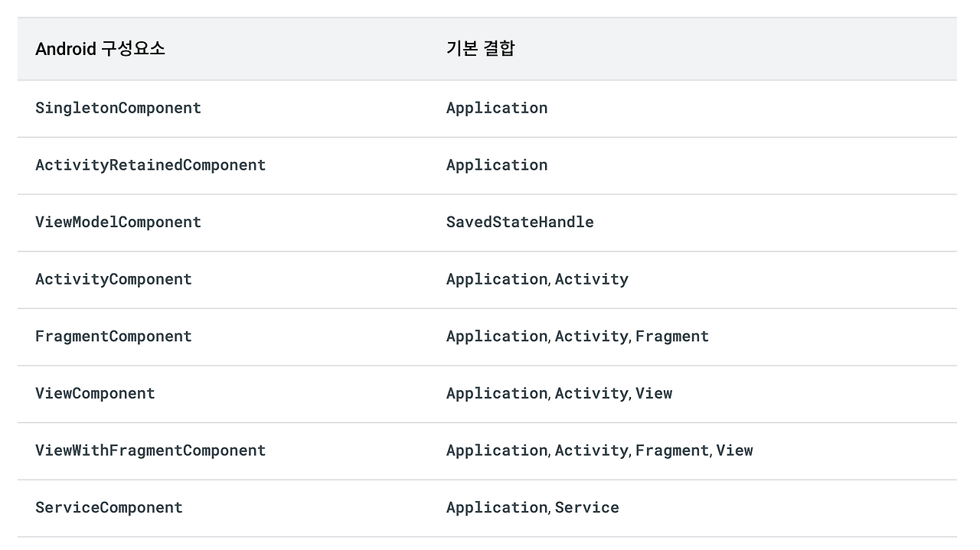Select the SingletonComponent cell
This screenshot has height=550, width=980.
click(x=119, y=108)
